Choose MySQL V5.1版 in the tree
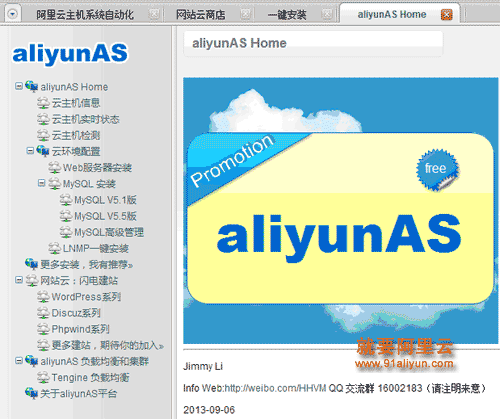This screenshot has height=419, width=500. pyautogui.click(x=105, y=200)
